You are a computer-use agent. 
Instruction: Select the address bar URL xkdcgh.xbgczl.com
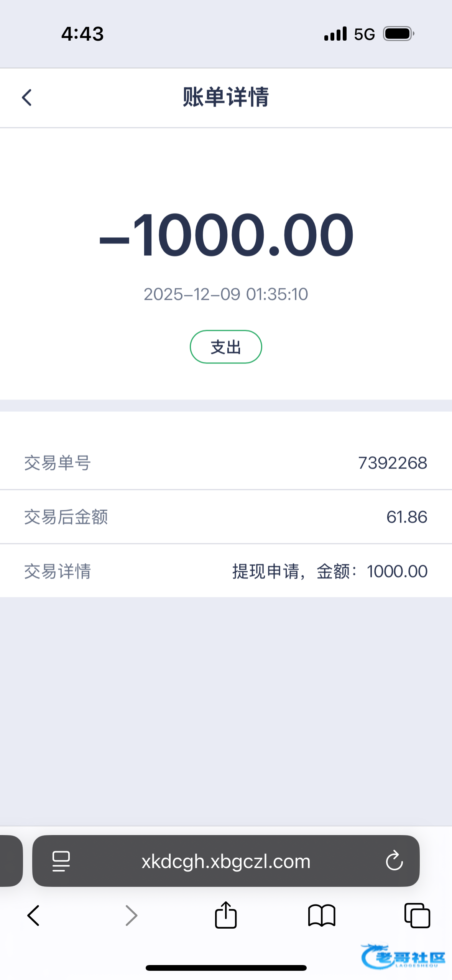coord(226,861)
